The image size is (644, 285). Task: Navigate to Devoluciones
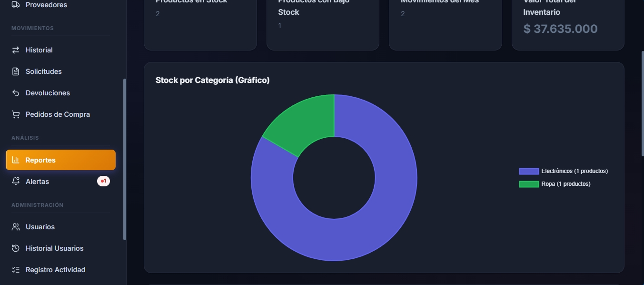tap(60, 93)
